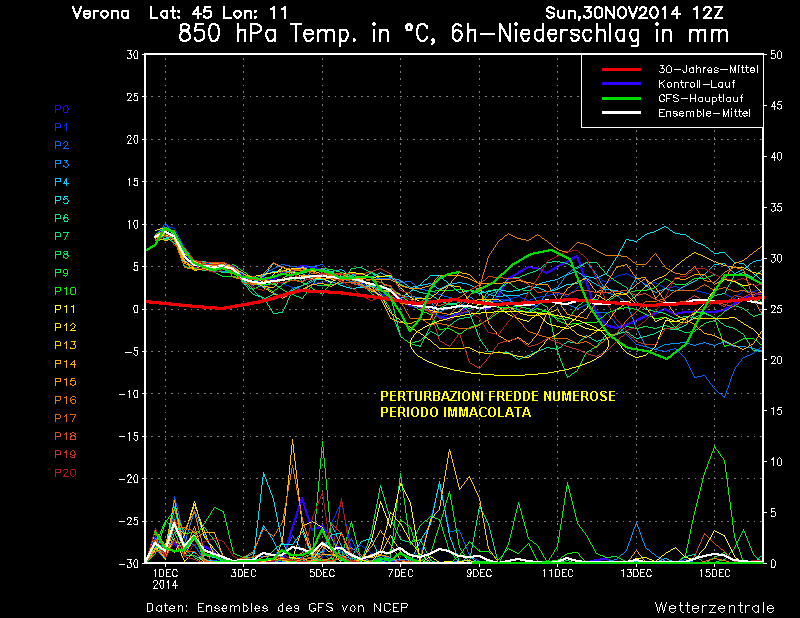The width and height of the screenshot is (800, 618).
Task: Click the "3DEC" date axis label
Action: pyautogui.click(x=243, y=573)
